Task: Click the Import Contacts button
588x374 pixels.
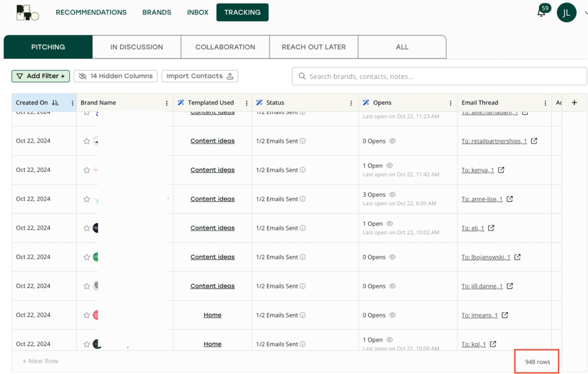Action: pos(200,76)
